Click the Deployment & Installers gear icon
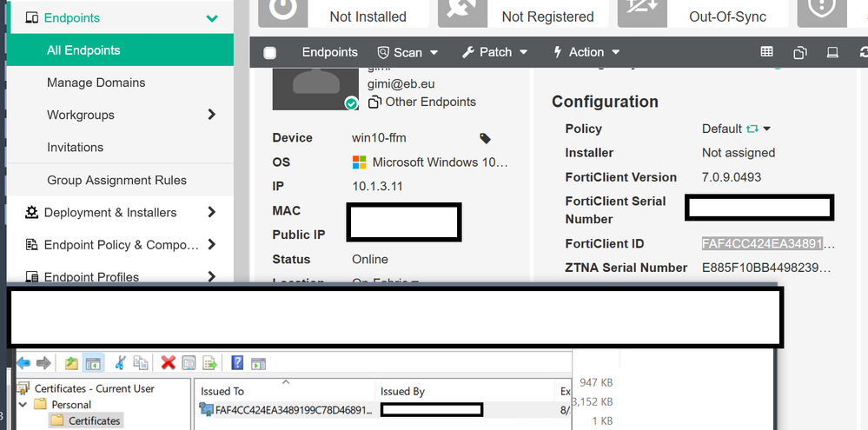 point(31,212)
